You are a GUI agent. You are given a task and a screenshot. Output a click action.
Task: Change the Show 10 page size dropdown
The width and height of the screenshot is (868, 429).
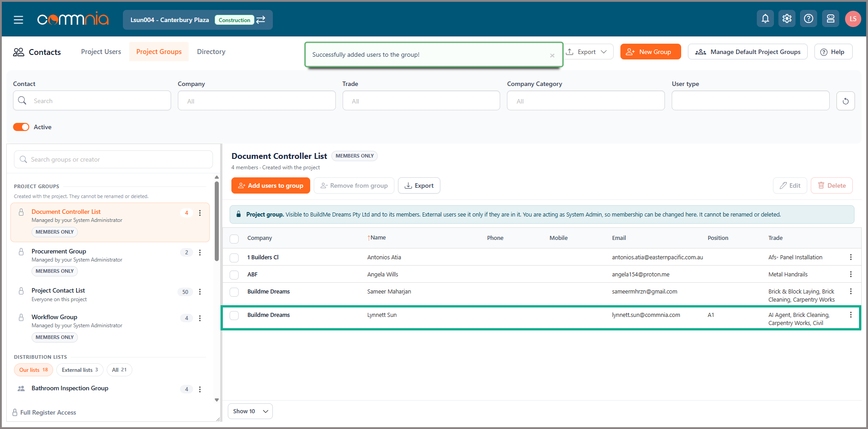coord(250,411)
